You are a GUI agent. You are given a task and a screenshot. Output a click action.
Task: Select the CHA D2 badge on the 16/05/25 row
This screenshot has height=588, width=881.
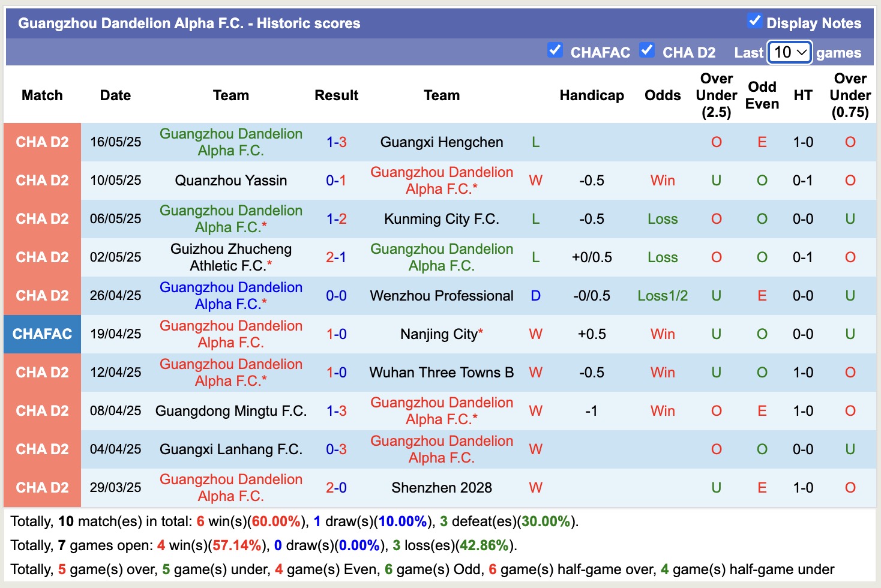pos(42,142)
